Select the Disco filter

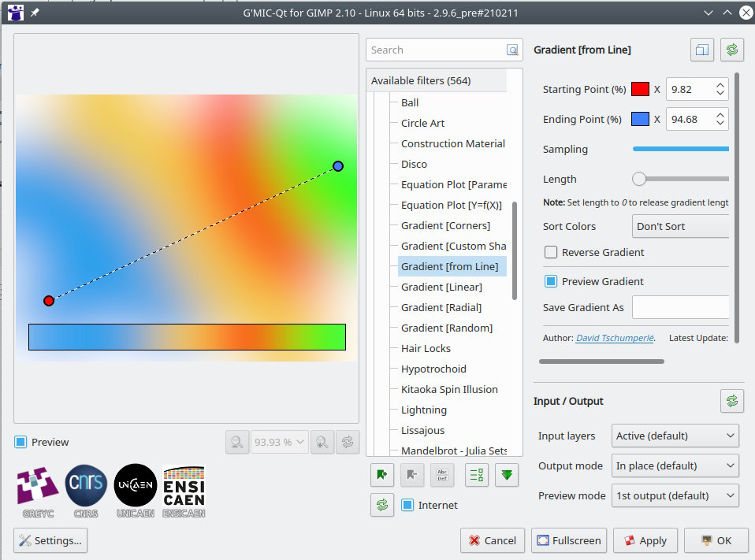click(414, 164)
